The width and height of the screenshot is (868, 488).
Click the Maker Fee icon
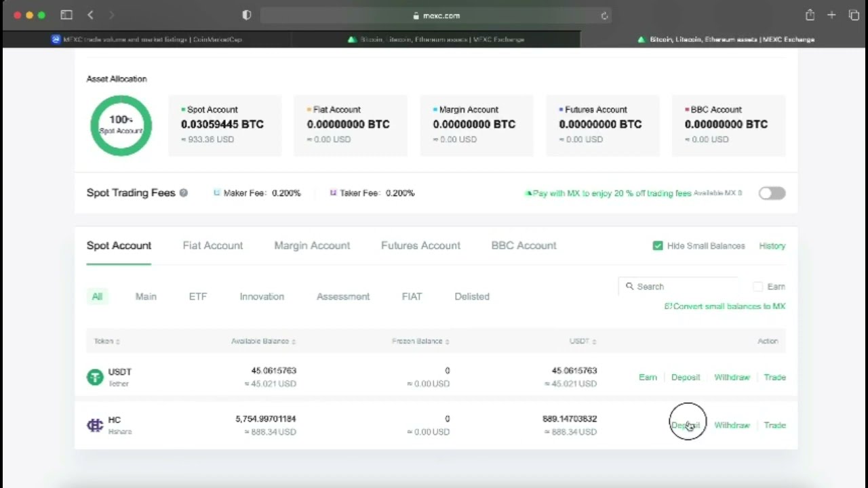(217, 193)
